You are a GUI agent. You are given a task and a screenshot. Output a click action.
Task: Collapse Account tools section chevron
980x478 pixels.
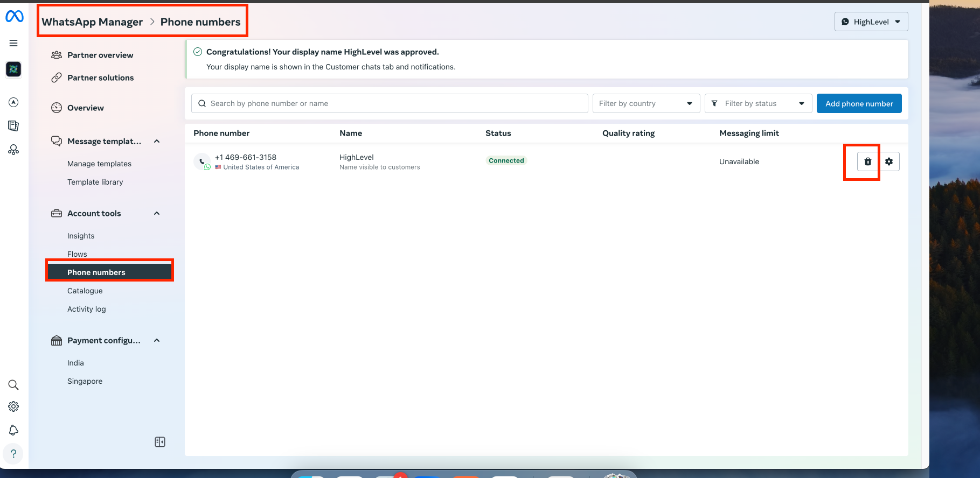coord(157,213)
